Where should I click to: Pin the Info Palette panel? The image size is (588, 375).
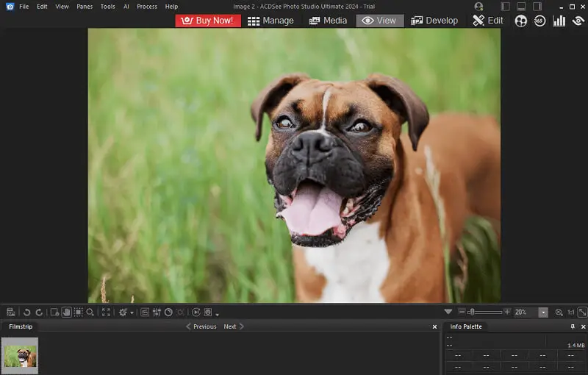pos(573,326)
